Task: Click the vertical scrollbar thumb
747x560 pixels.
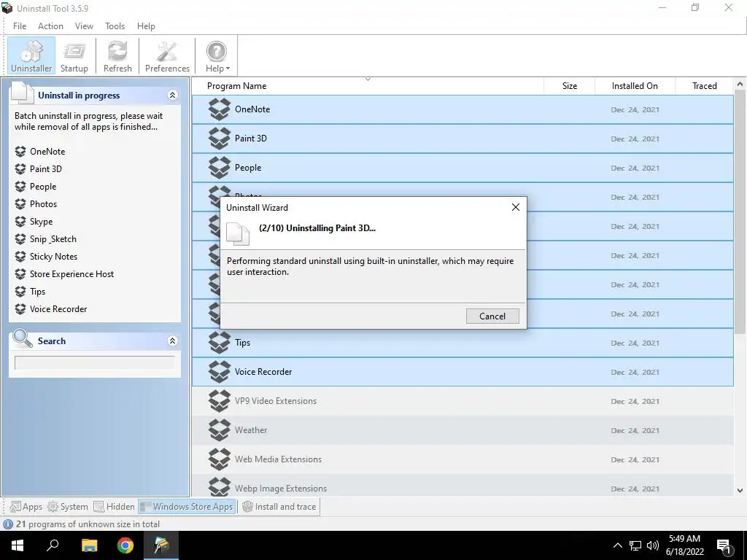Action: pyautogui.click(x=740, y=212)
